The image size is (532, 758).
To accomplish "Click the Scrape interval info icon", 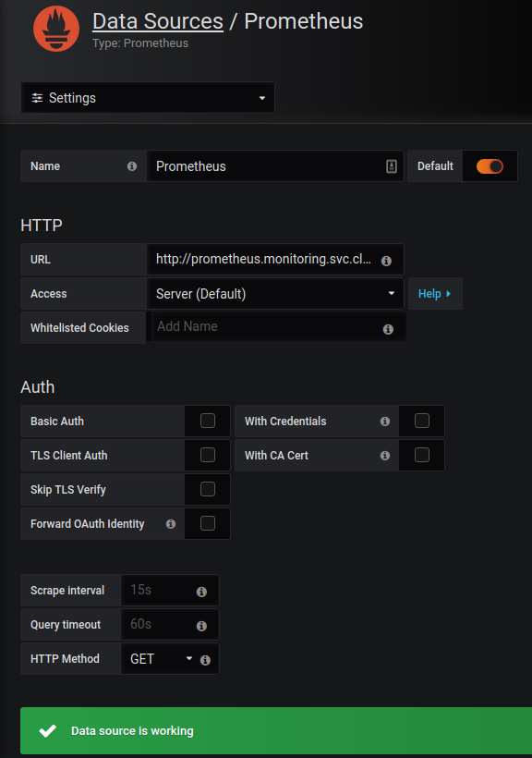I will (201, 592).
